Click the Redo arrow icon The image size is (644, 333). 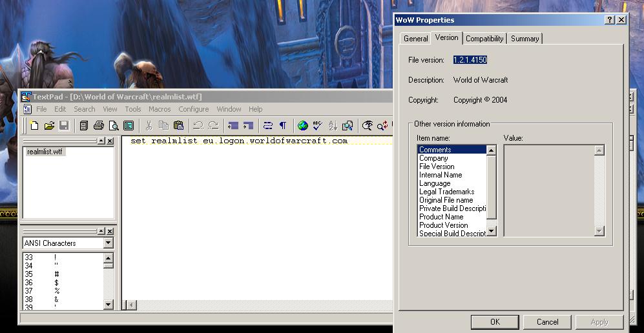pyautogui.click(x=213, y=125)
